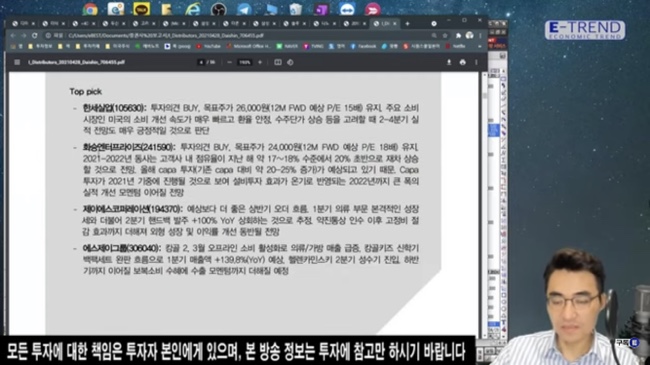Screen dimensions: 650x365
Task: Switch to the first Chrome tab
Action: [x=23, y=24]
